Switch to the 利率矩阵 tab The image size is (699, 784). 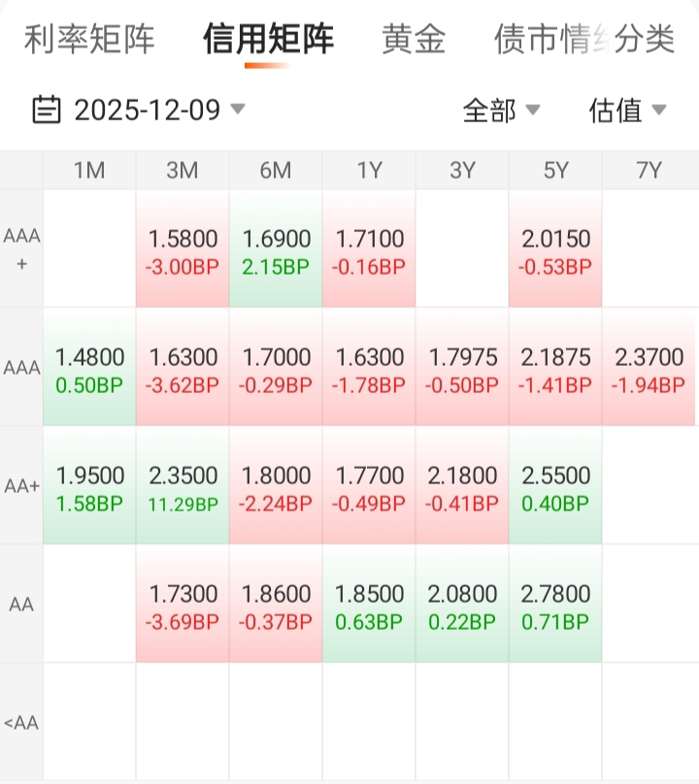tap(89, 40)
